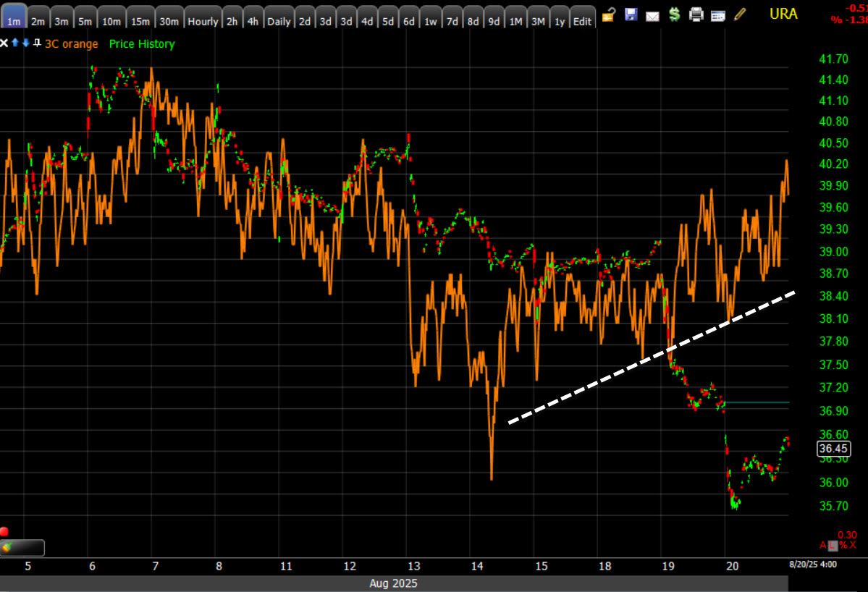Click the window settings icon beside printer
The height and width of the screenshot is (592, 868).
tap(717, 14)
